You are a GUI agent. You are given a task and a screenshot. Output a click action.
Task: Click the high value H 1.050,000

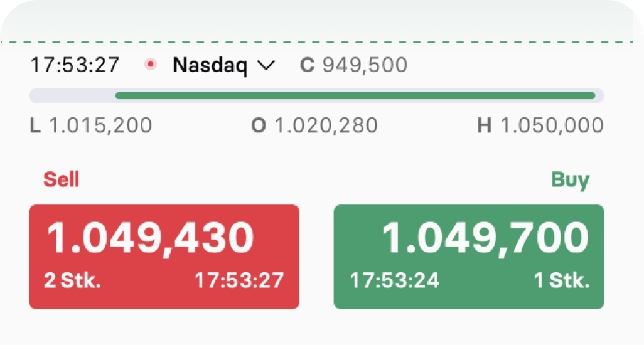(x=540, y=125)
